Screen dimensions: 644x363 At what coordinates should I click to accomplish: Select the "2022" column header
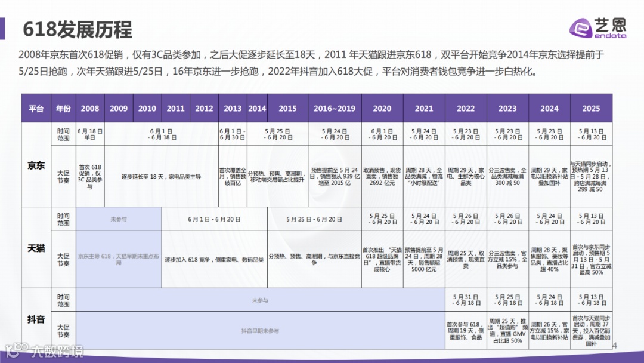(x=466, y=109)
